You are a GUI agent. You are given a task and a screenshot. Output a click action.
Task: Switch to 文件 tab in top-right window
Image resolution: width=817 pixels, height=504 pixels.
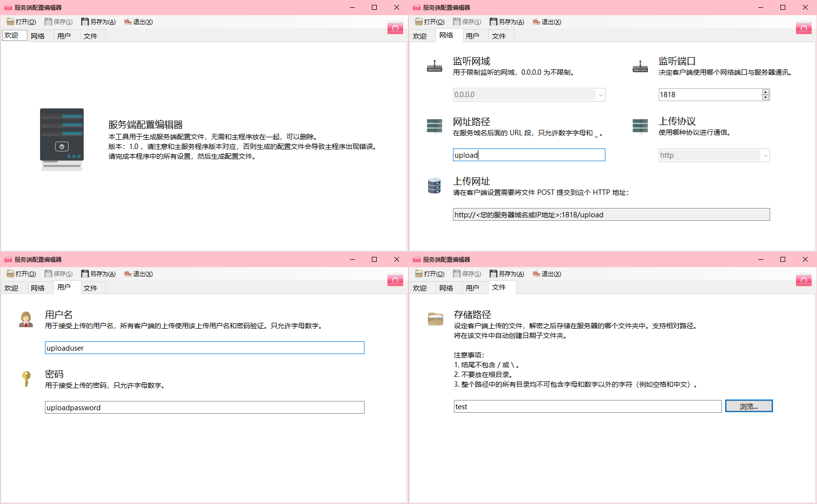pos(501,36)
